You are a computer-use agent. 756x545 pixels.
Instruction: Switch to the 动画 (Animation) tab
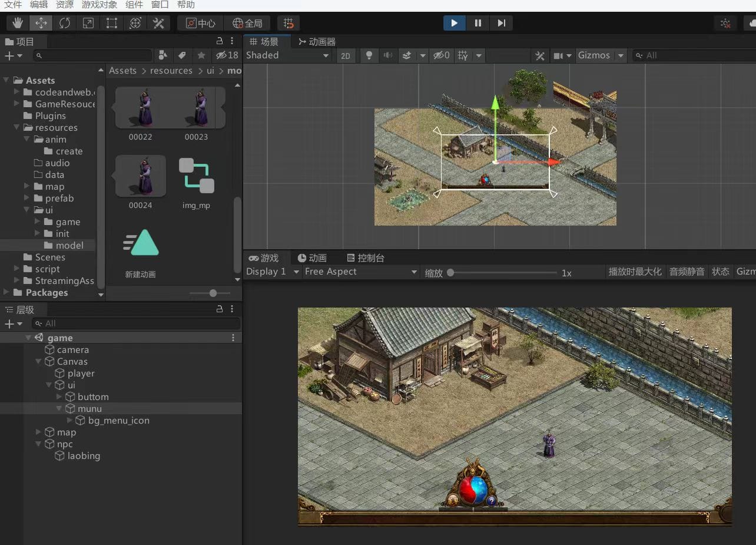pos(312,258)
